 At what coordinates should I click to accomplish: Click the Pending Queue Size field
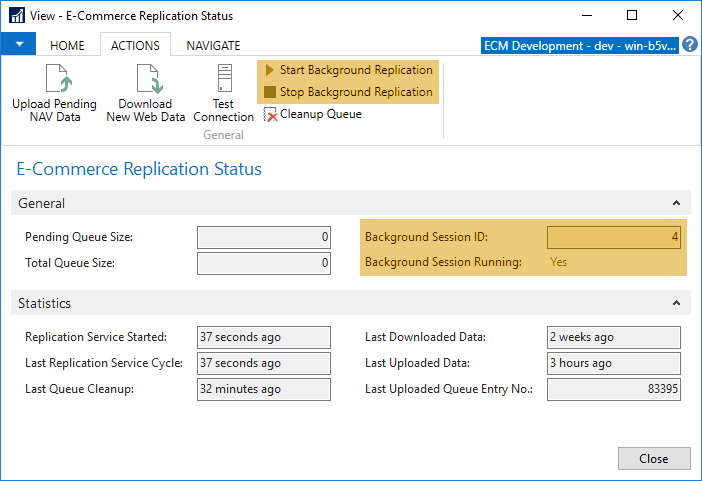coord(264,237)
